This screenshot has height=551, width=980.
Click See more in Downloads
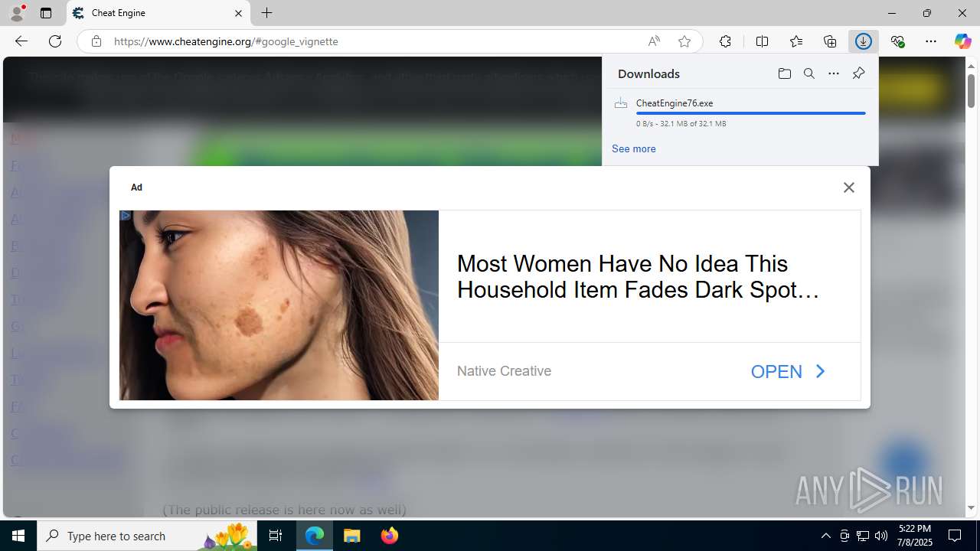click(x=633, y=148)
